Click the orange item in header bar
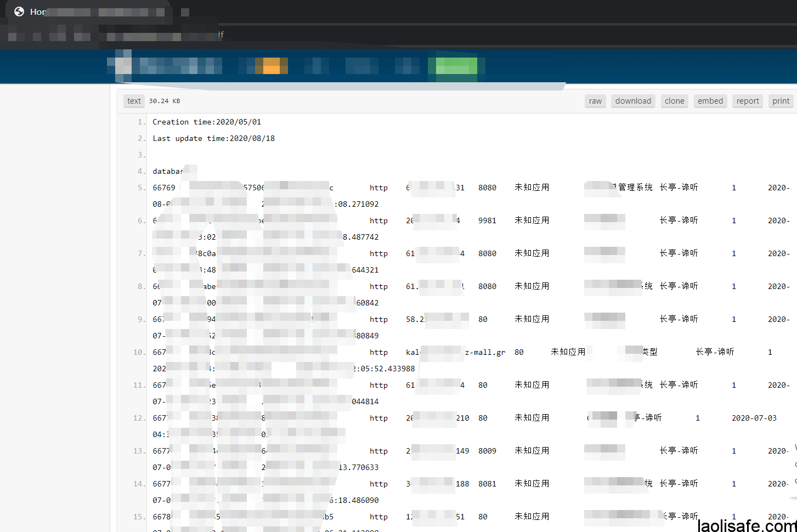 272,66
